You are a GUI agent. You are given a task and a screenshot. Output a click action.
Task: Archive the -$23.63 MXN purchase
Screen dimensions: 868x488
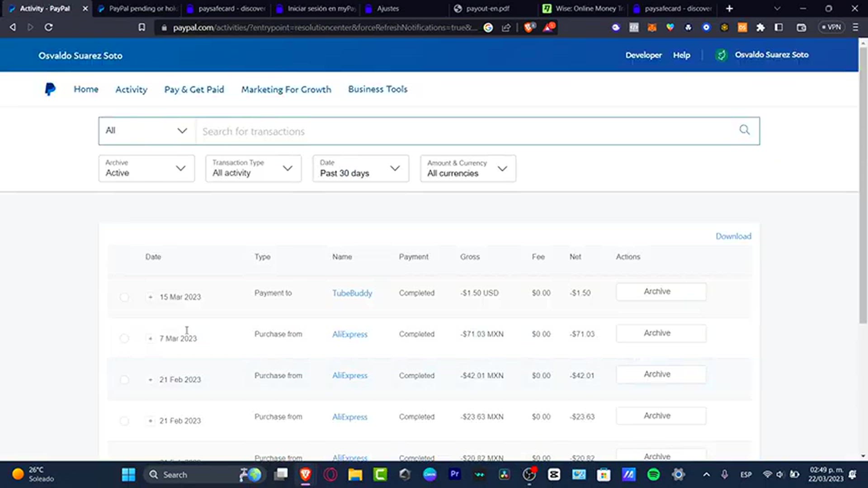(661, 416)
